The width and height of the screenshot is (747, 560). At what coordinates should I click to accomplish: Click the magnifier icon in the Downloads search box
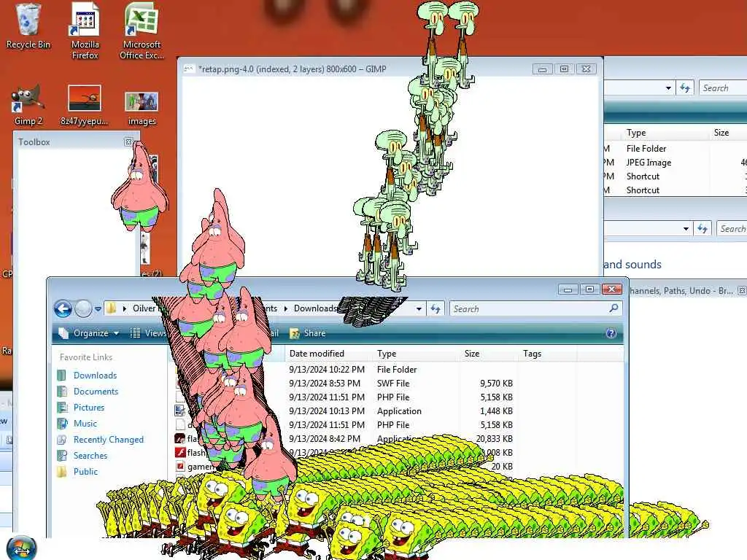614,308
